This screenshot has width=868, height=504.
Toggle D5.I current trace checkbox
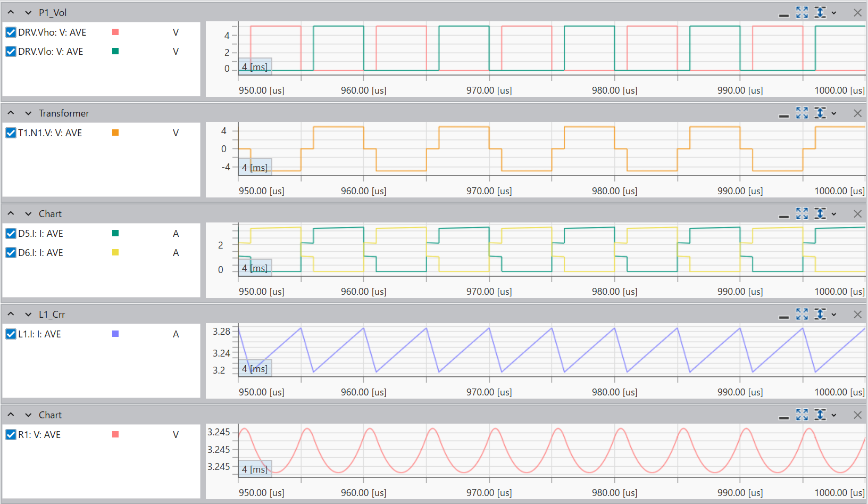11,234
